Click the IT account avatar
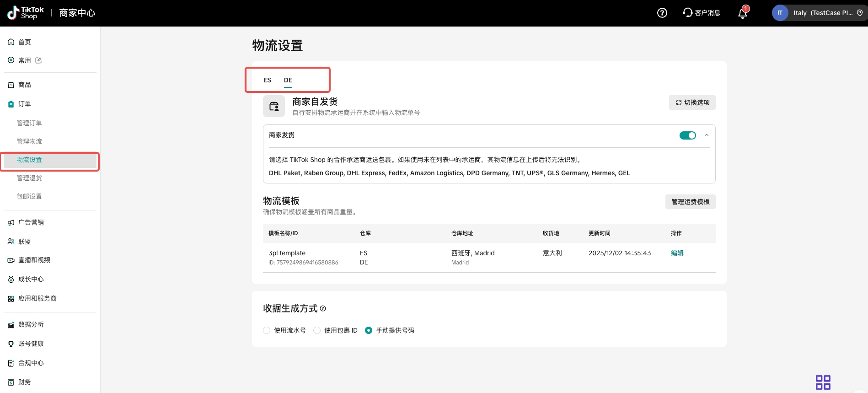 pos(780,13)
